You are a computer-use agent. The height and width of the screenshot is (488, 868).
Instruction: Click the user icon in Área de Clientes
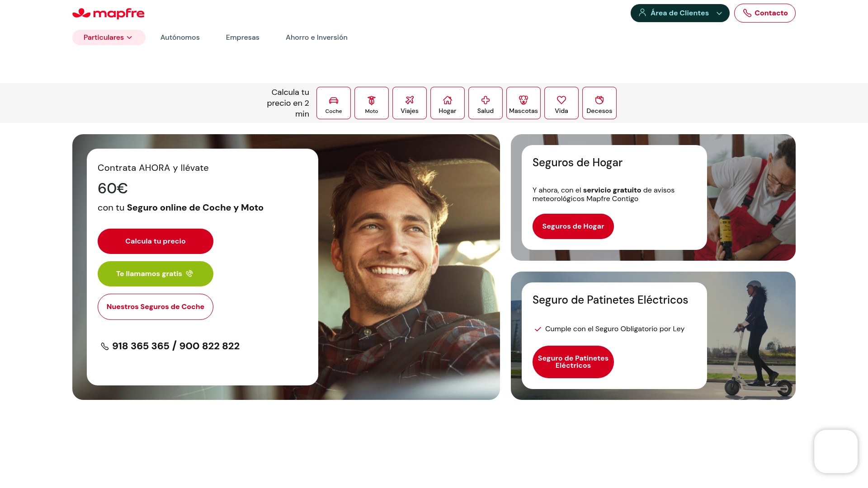642,13
